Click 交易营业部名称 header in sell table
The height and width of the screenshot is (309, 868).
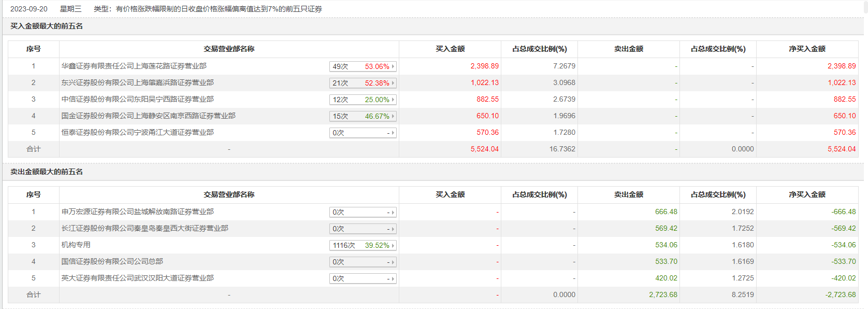point(229,194)
